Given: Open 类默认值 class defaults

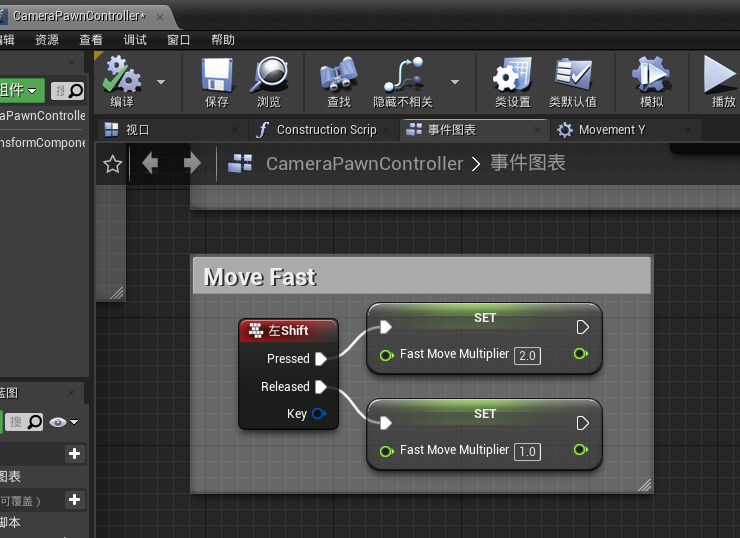Looking at the screenshot, I should 573,82.
